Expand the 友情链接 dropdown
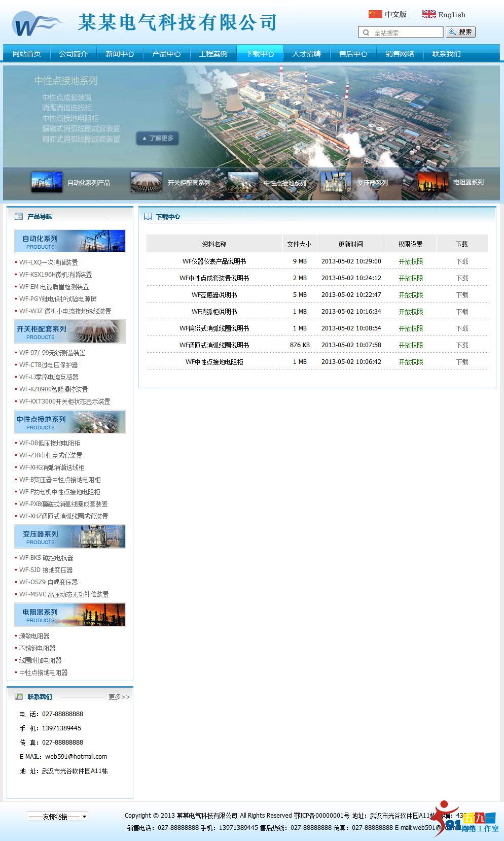Image resolution: width=504 pixels, height=841 pixels. (x=57, y=817)
